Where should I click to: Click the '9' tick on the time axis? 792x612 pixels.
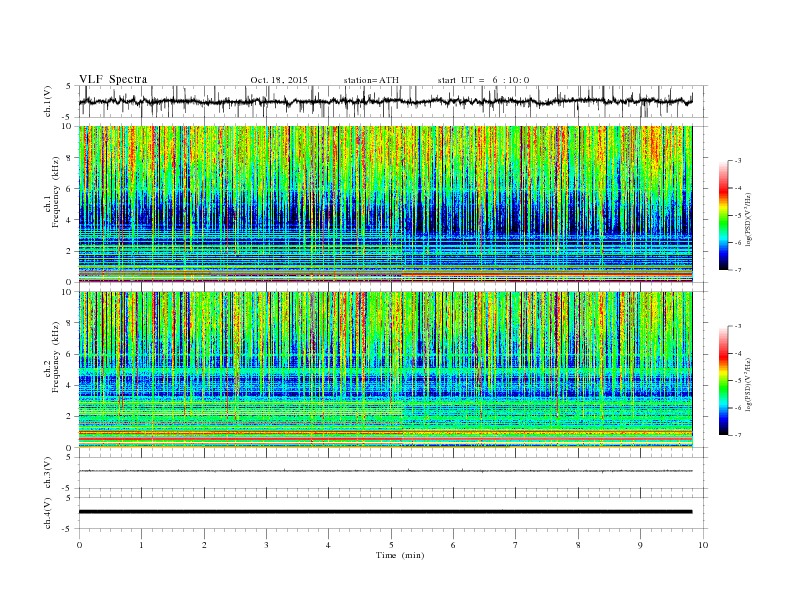tap(640, 545)
